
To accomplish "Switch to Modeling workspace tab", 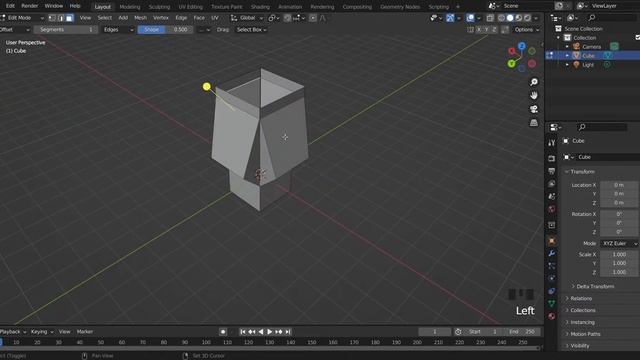I will 129,7.
